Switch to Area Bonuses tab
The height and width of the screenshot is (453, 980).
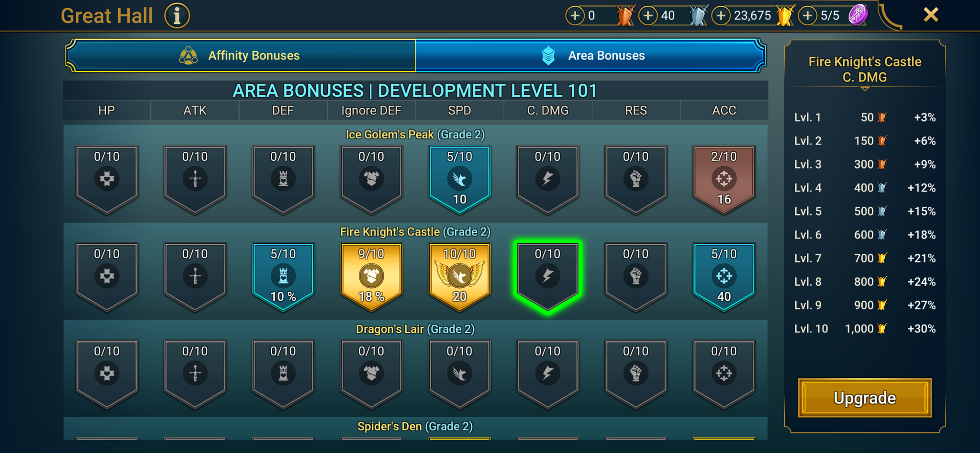(x=590, y=56)
